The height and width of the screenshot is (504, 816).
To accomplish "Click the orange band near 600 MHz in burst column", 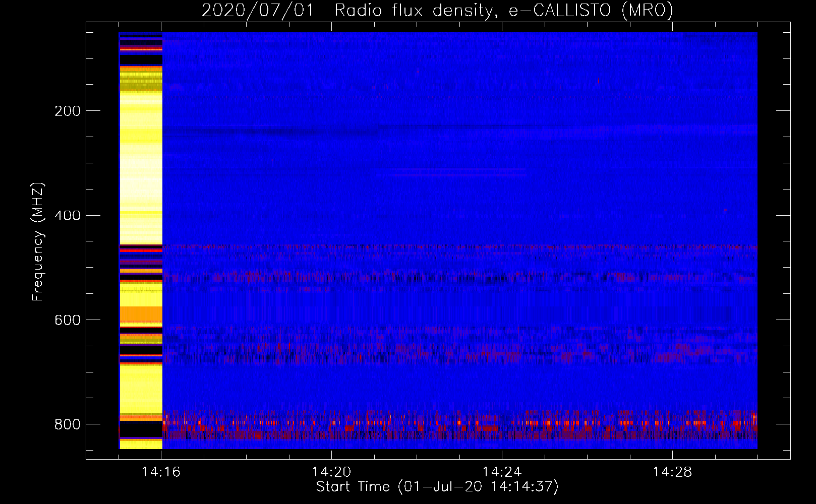I will point(141,314).
